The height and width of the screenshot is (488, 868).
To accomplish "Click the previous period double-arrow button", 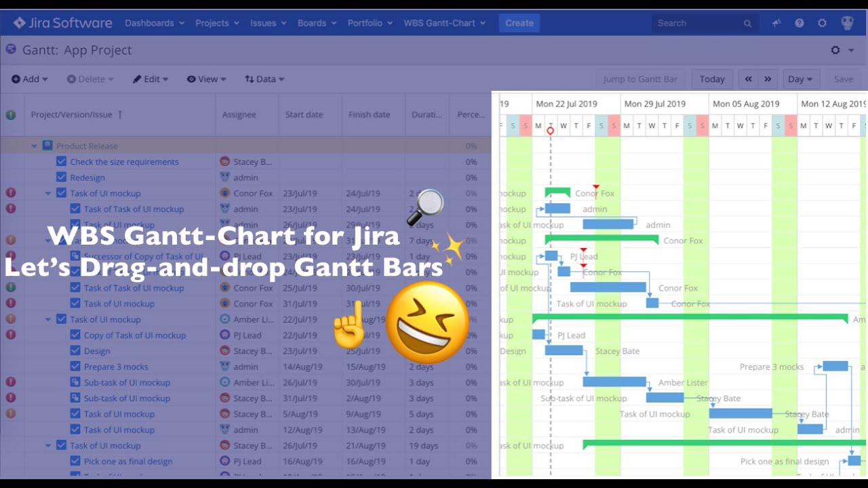I will point(748,79).
